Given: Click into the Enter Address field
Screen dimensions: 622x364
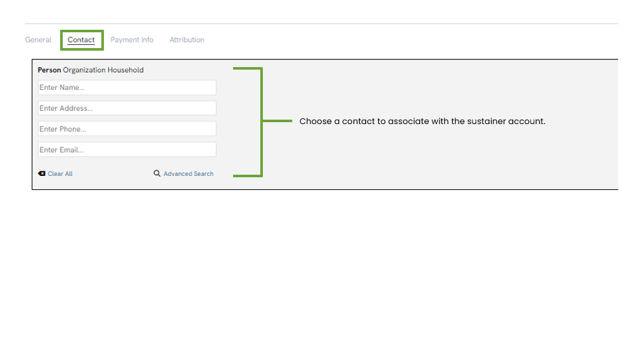Looking at the screenshot, I should click(127, 108).
